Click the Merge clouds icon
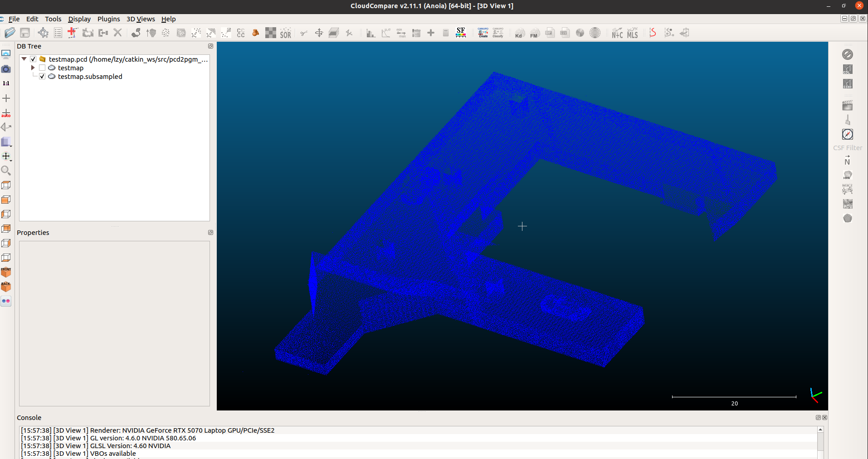 click(103, 33)
